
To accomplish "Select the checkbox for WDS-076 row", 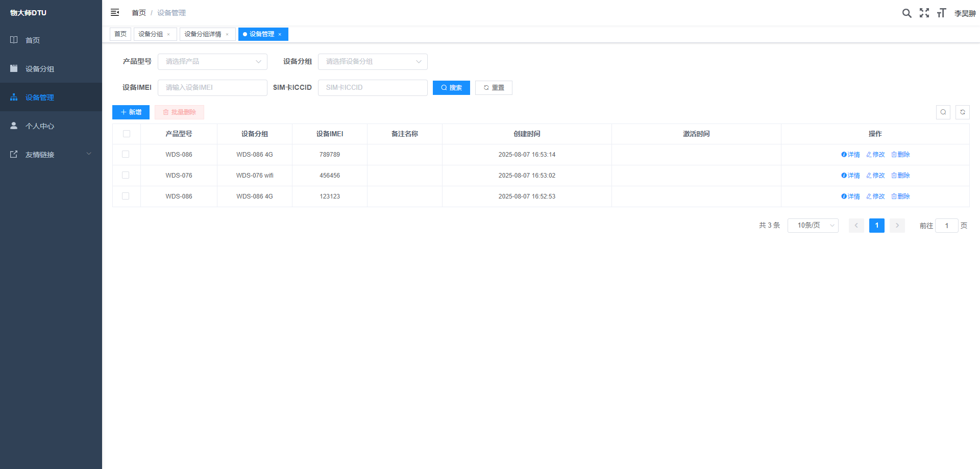I will pyautogui.click(x=126, y=175).
